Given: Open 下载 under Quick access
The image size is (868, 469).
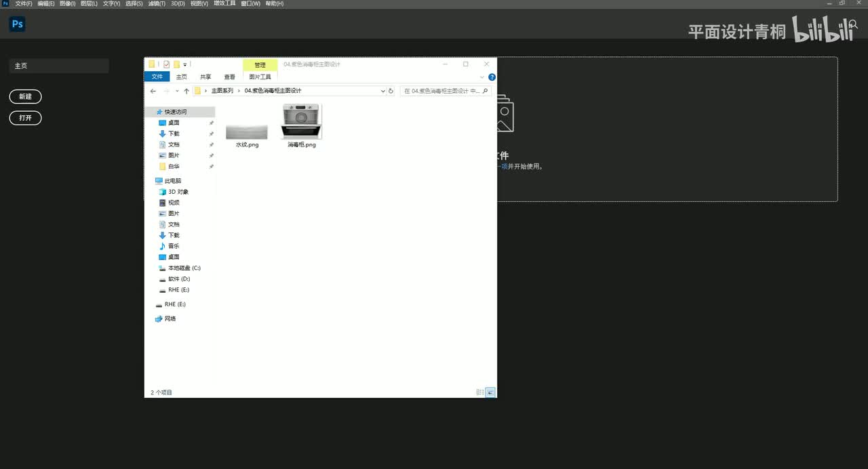Looking at the screenshot, I should click(x=174, y=134).
